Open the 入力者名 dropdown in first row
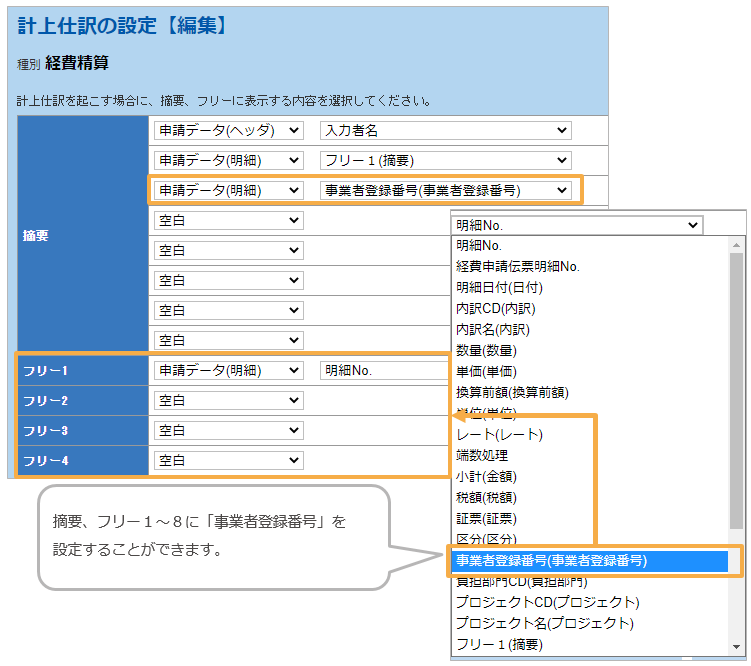751x666 pixels. (x=445, y=130)
